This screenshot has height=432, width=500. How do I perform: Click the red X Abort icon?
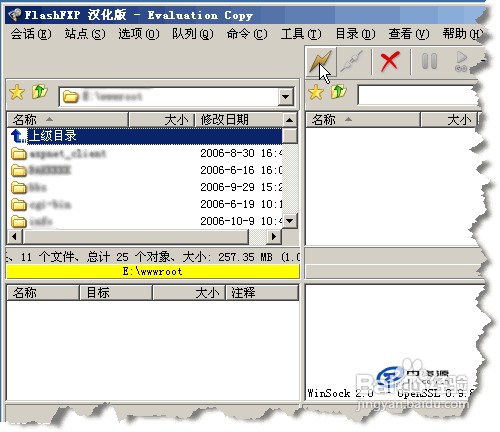pos(390,61)
